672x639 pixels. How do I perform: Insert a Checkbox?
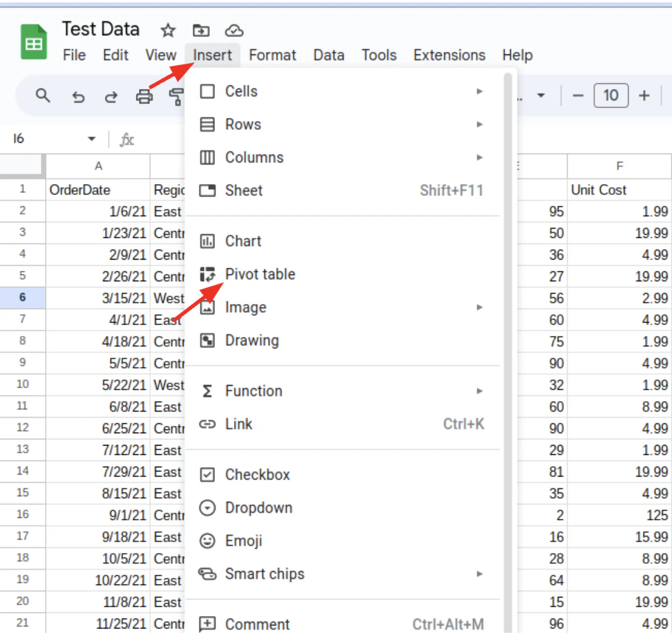(x=343, y=475)
